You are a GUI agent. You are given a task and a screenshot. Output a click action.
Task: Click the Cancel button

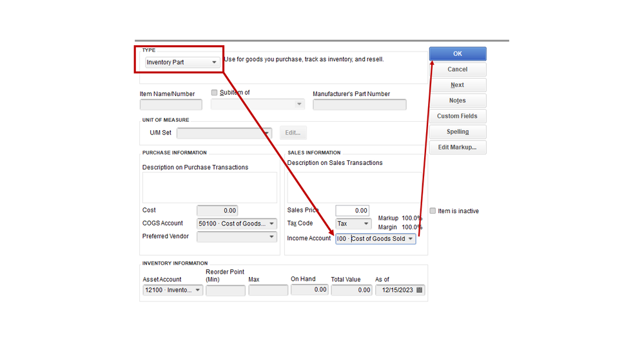[458, 70]
